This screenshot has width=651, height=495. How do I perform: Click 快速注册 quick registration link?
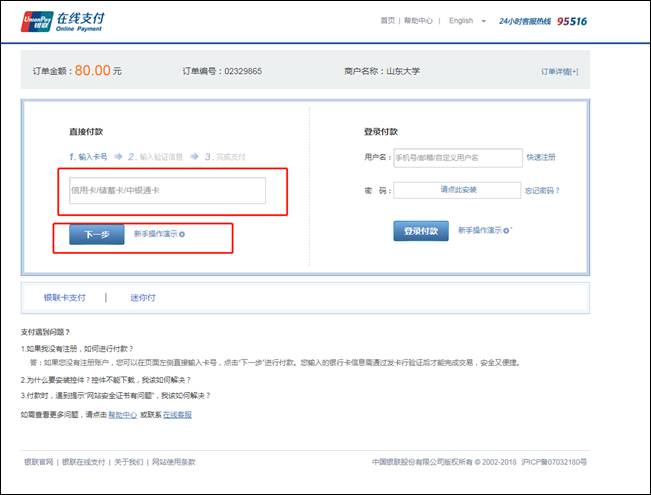tap(541, 158)
